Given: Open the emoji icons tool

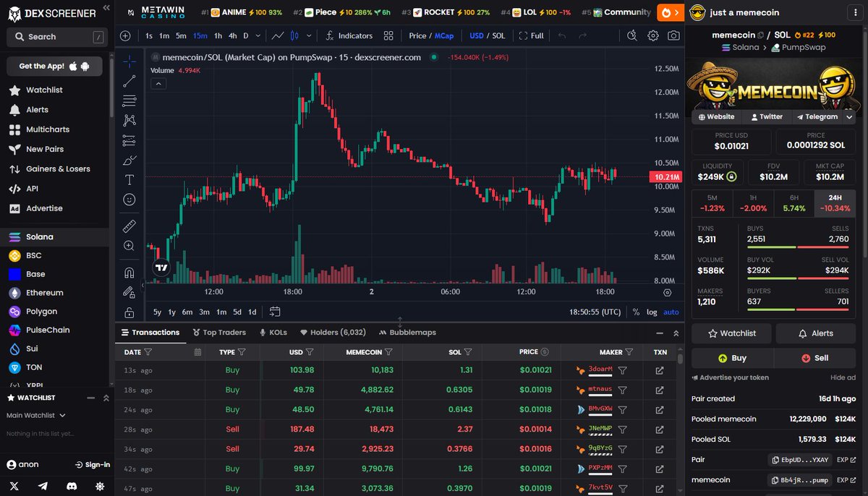Looking at the screenshot, I should [129, 199].
